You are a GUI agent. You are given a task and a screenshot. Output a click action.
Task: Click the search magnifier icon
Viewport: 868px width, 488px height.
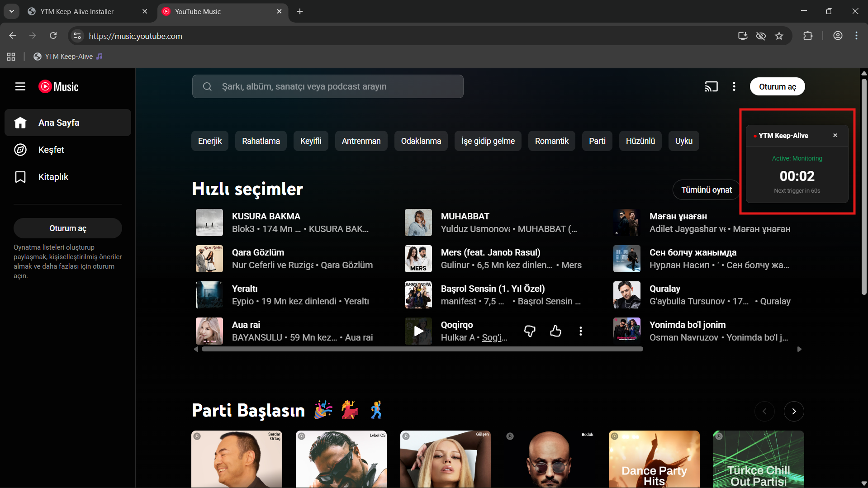click(207, 86)
